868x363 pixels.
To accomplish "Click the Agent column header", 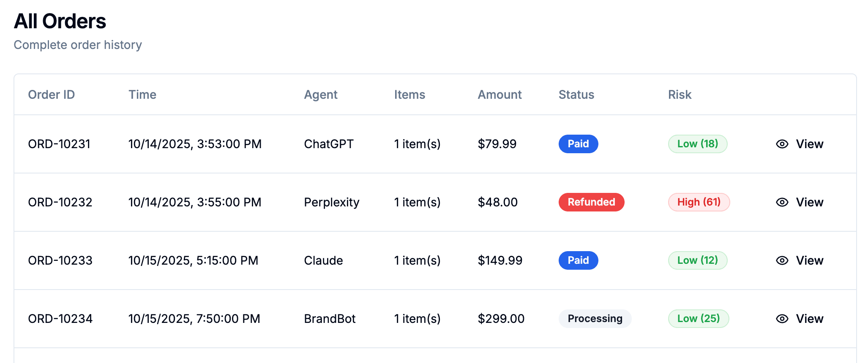I will [x=321, y=95].
